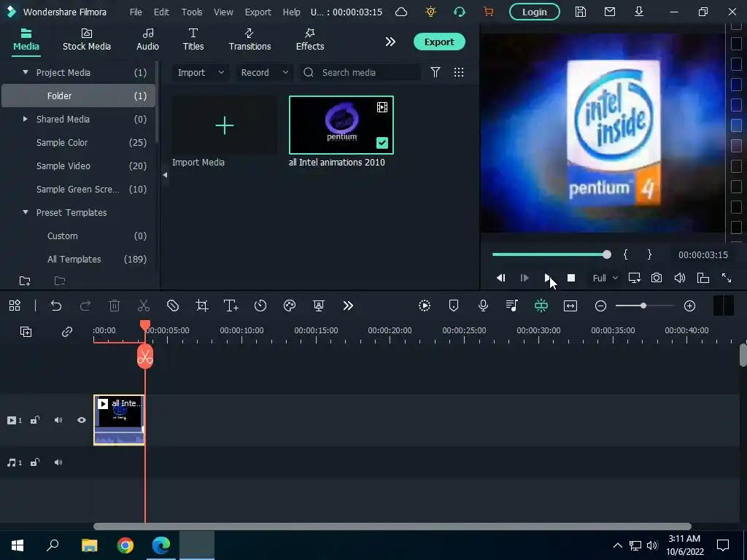
Task: Collapse the Project Media tree
Action: (26, 72)
